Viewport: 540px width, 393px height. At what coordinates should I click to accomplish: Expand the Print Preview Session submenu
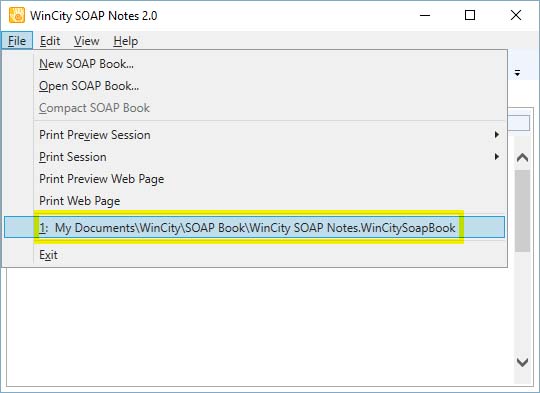(x=255, y=135)
